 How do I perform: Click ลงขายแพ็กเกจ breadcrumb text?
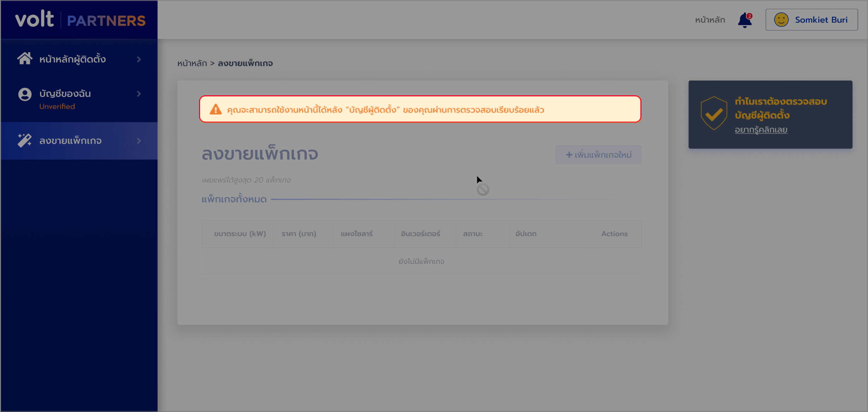(x=245, y=63)
